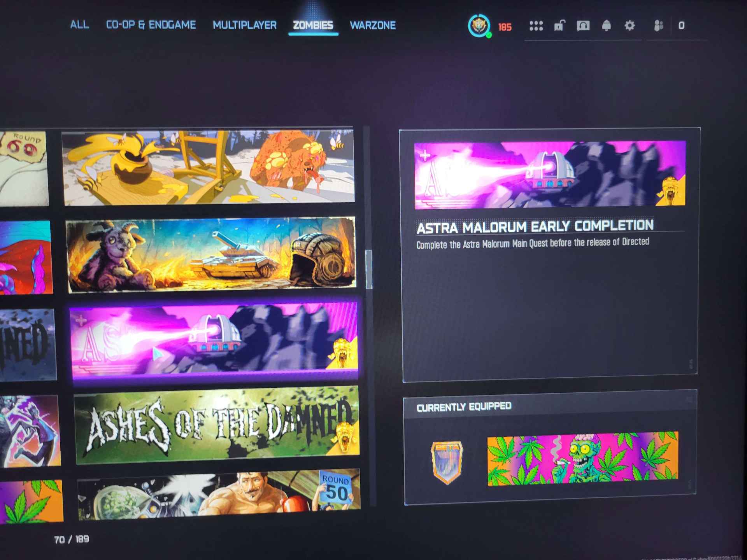Click the equipped zombie leaf calling card
The height and width of the screenshot is (560, 747).
582,459
